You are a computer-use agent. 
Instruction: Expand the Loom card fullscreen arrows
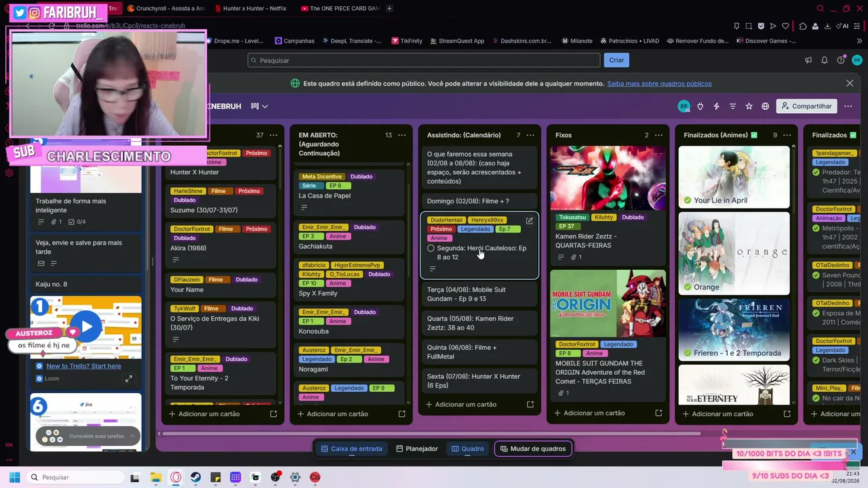129,379
